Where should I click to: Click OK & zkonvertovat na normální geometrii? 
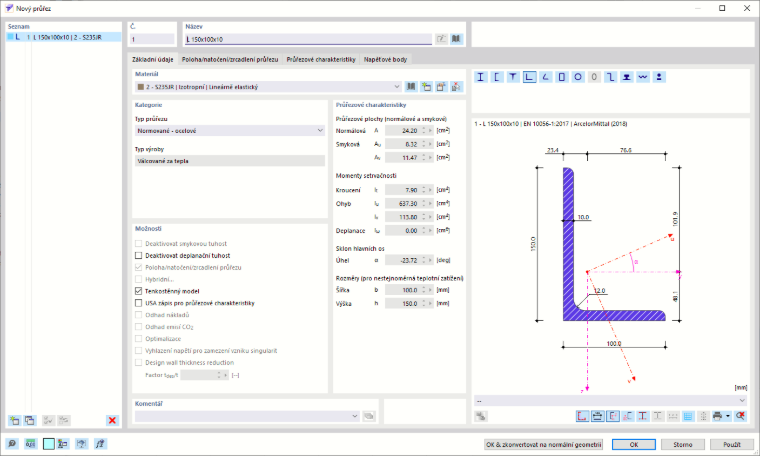[544, 444]
